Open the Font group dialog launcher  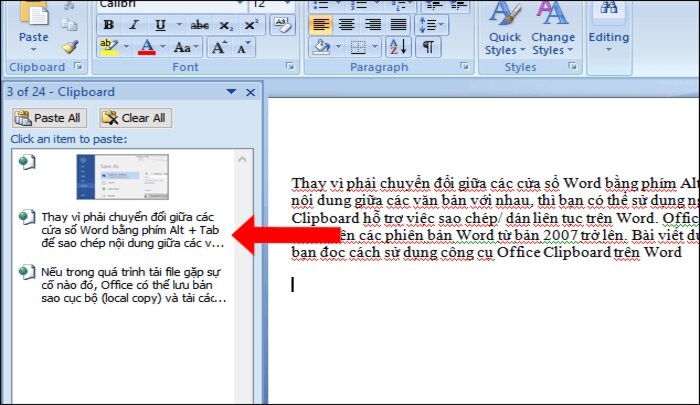point(291,66)
